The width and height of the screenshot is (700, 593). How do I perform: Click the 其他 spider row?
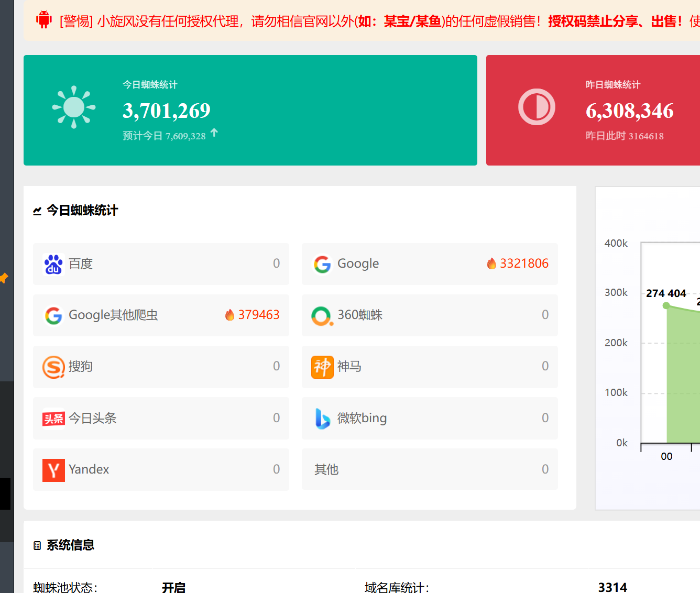point(430,469)
